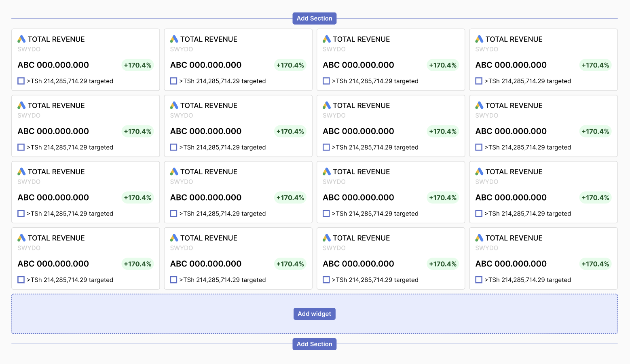
Task: Tick the target checkbox in row 3, column 4 card
Action: coord(479,214)
